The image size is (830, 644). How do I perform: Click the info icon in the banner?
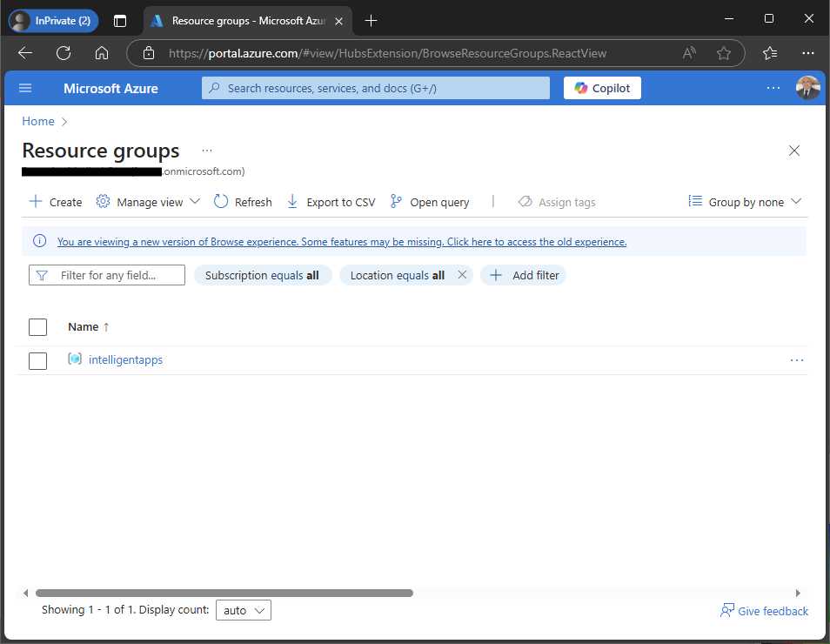pyautogui.click(x=39, y=241)
